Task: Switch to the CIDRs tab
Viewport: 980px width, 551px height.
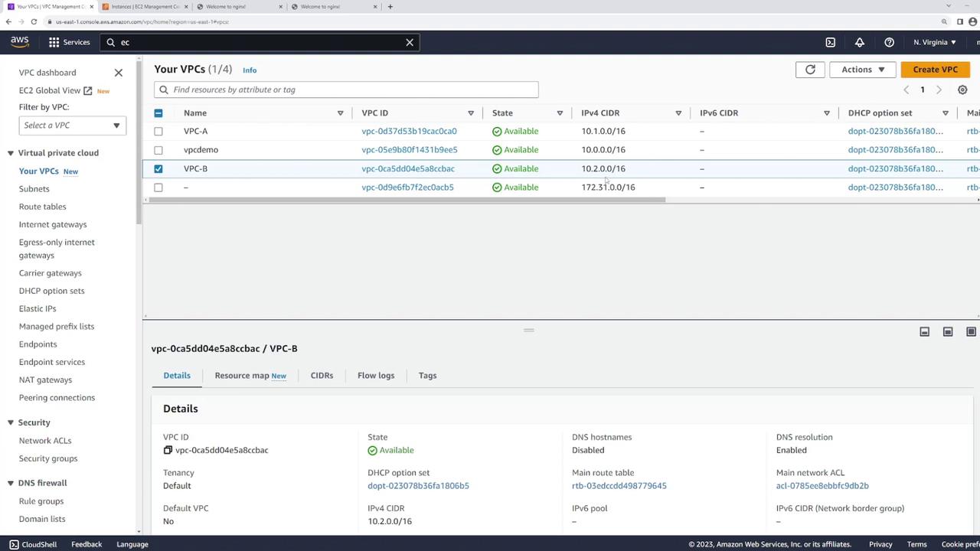Action: point(322,375)
